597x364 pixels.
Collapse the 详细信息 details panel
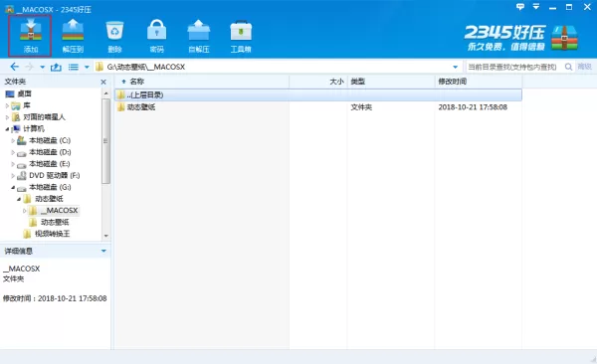(103, 251)
